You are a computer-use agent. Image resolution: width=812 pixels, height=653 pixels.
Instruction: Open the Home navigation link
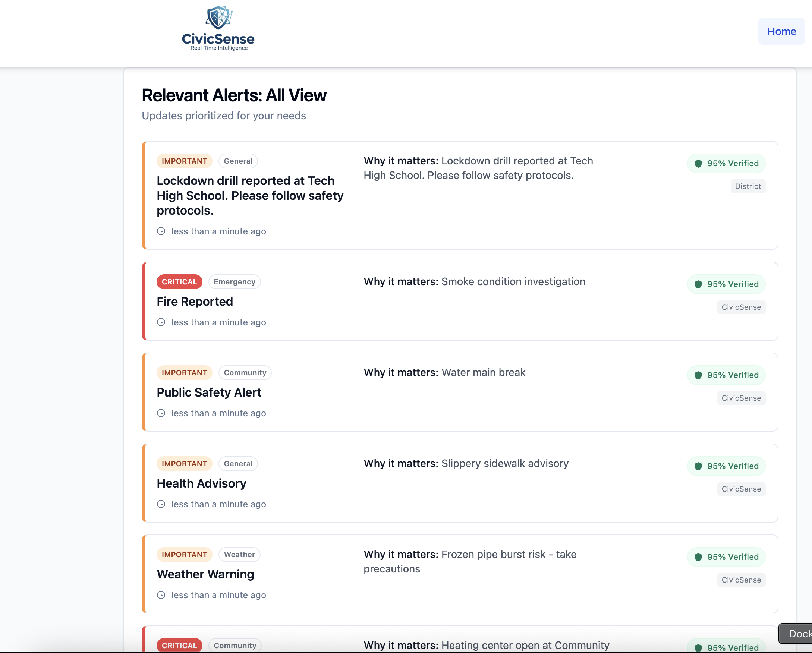[x=781, y=31]
